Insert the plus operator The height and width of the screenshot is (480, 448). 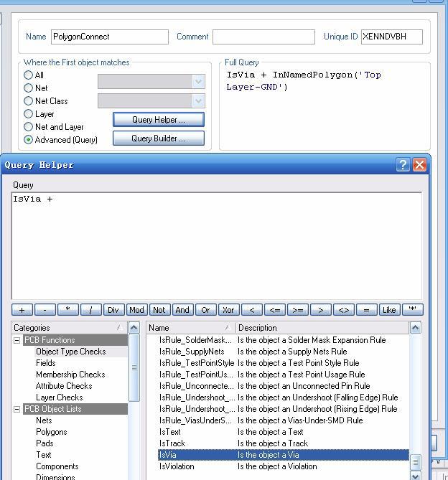(22, 310)
